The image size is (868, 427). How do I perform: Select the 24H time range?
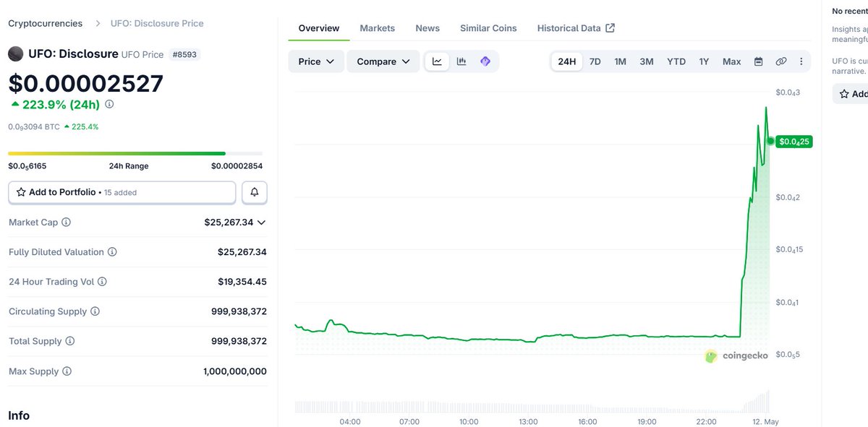[567, 61]
